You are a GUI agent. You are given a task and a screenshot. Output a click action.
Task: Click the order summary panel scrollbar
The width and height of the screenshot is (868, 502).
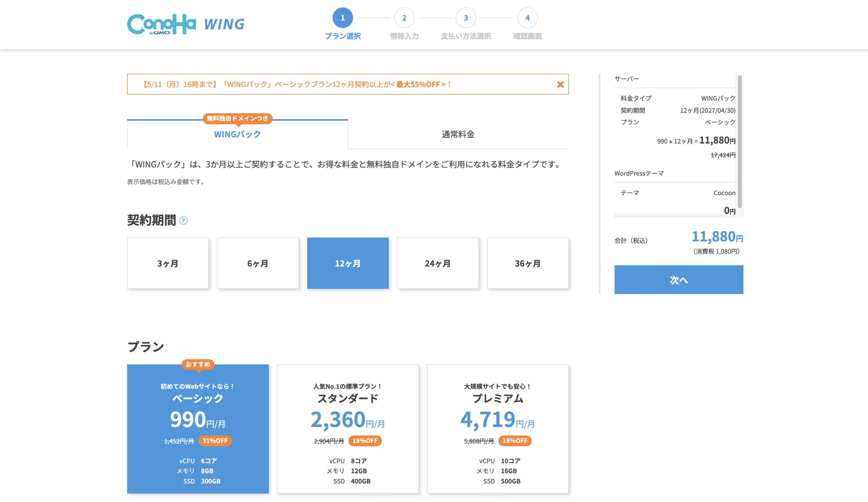pos(739,141)
